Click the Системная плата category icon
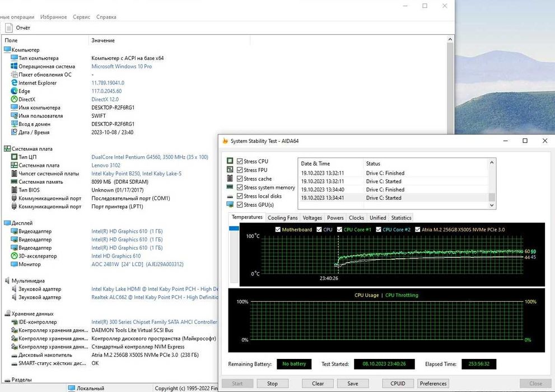Screen dimensions: 555x392 (7, 148)
